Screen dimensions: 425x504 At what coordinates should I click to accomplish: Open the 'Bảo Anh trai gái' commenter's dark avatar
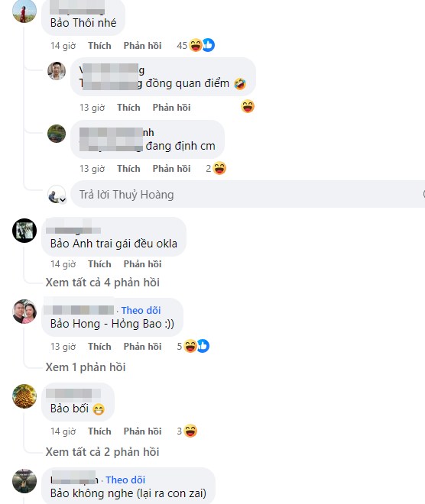[x=24, y=231]
